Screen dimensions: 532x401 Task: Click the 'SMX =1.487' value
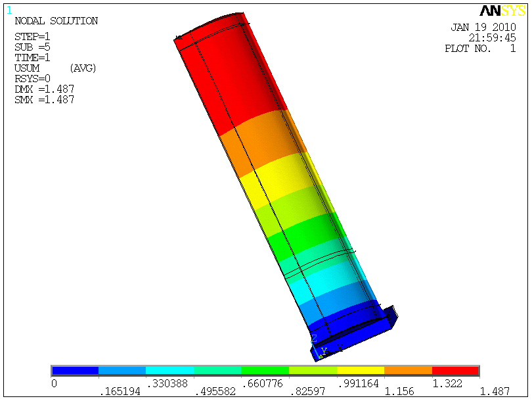[x=44, y=99]
